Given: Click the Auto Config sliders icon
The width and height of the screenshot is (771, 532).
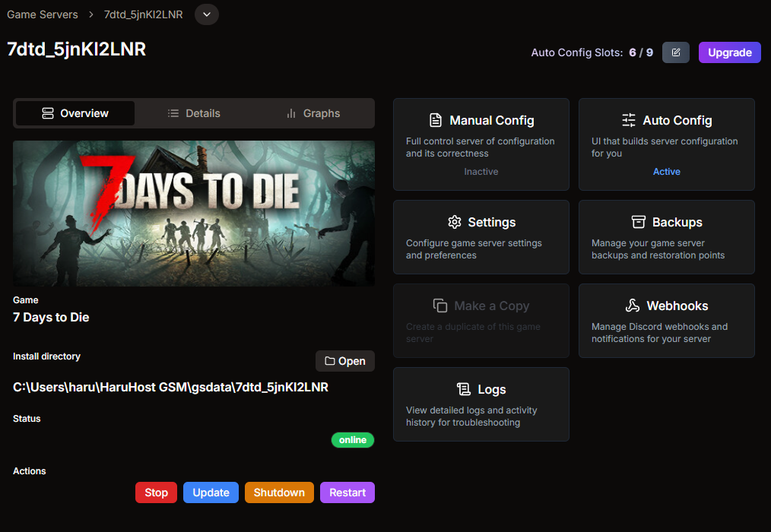Looking at the screenshot, I should (628, 121).
